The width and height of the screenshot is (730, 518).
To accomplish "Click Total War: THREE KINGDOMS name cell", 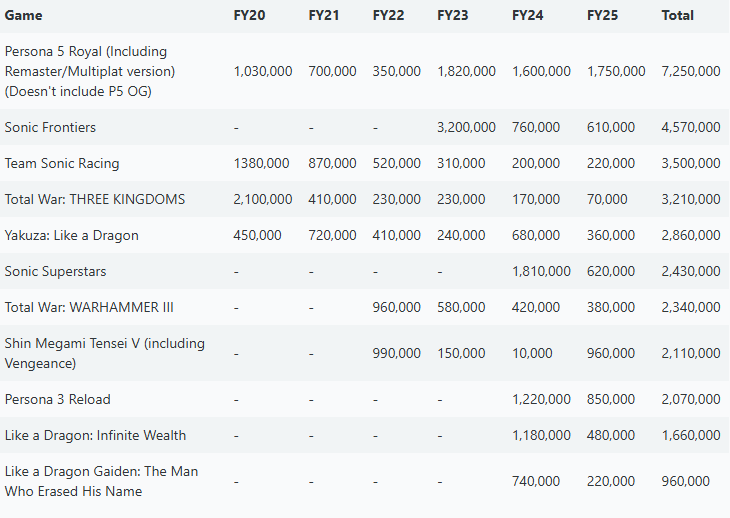I will 95,199.
